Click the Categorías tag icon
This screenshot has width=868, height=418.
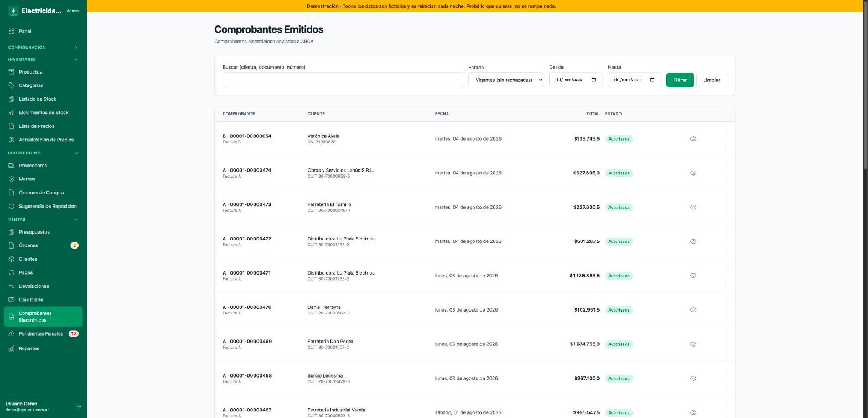coord(11,85)
